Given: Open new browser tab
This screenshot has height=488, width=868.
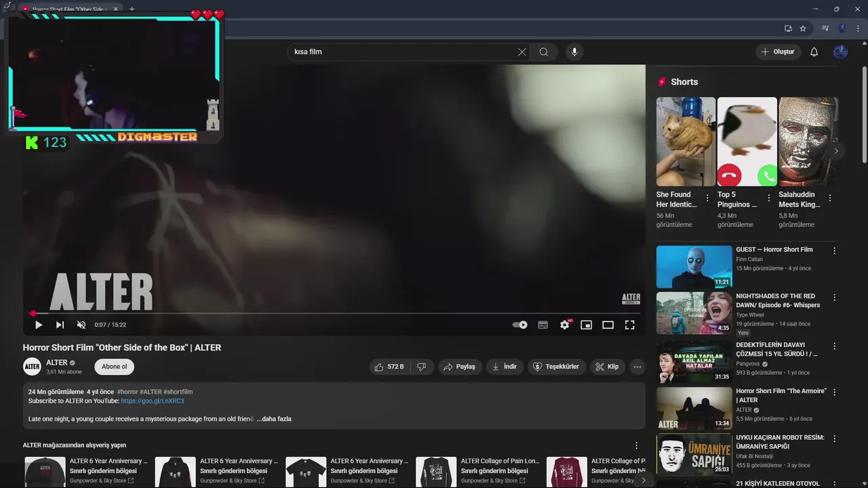Looking at the screenshot, I should coord(132,9).
